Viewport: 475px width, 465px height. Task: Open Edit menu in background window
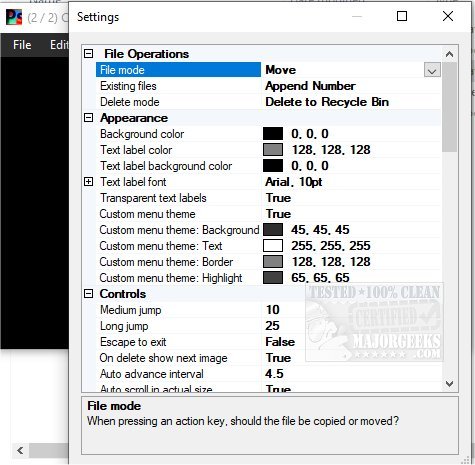(59, 45)
